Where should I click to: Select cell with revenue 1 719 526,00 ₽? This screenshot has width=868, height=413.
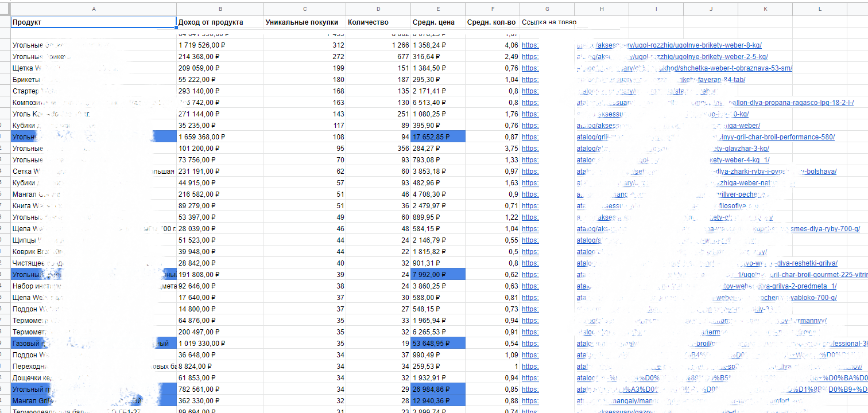pyautogui.click(x=220, y=45)
